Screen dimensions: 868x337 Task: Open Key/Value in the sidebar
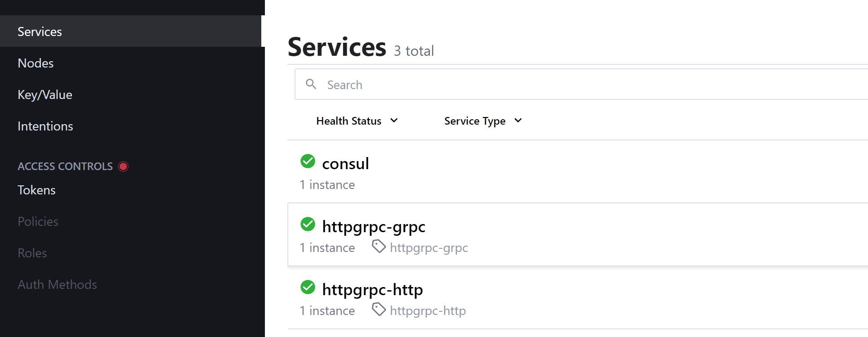45,94
